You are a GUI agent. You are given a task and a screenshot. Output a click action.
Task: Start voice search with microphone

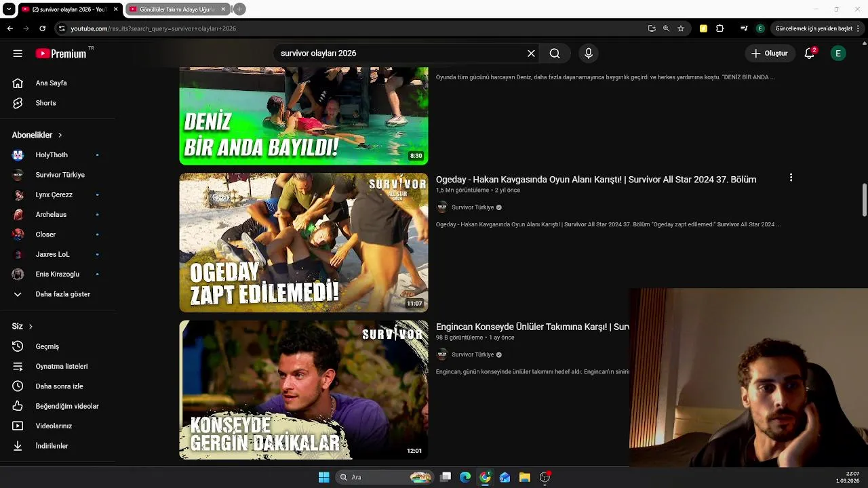pyautogui.click(x=589, y=54)
